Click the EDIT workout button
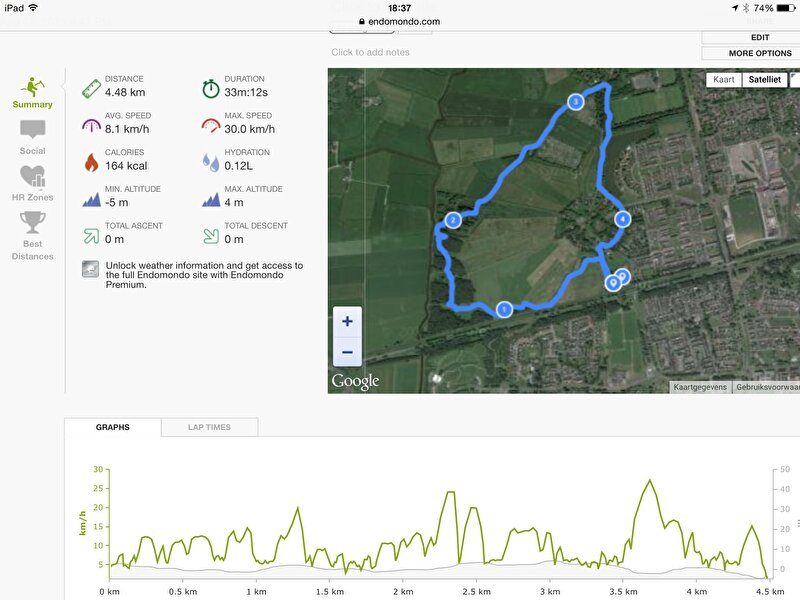Viewport: 800px width, 600px height. [760, 37]
